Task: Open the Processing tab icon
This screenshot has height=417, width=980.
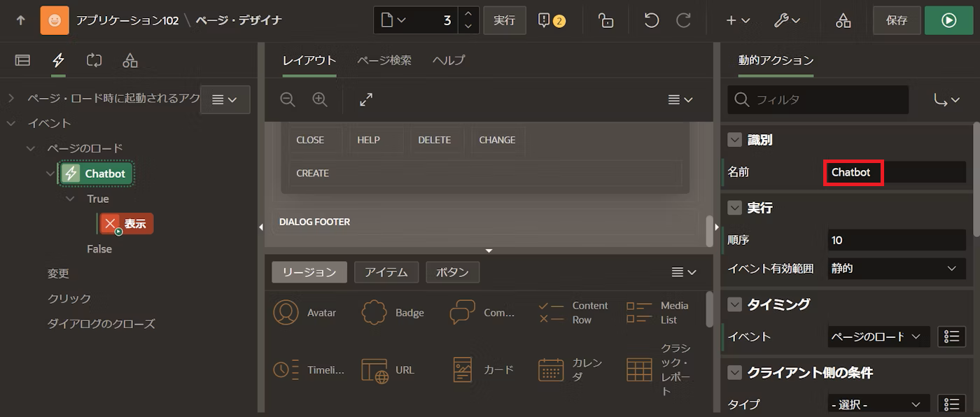Action: [x=94, y=60]
